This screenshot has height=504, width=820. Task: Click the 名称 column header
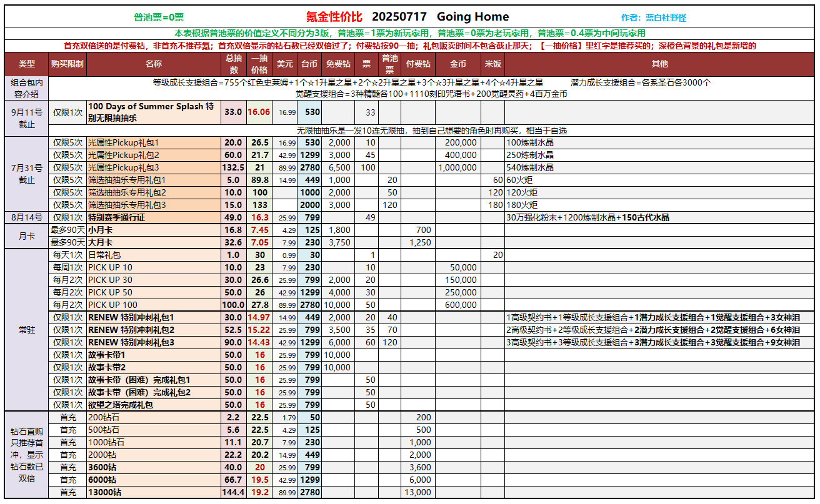(x=154, y=64)
